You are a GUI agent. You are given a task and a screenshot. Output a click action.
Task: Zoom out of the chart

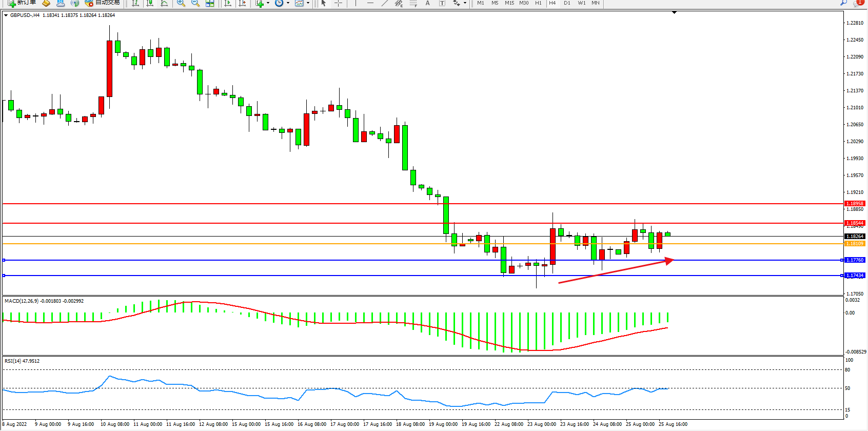[x=195, y=3]
